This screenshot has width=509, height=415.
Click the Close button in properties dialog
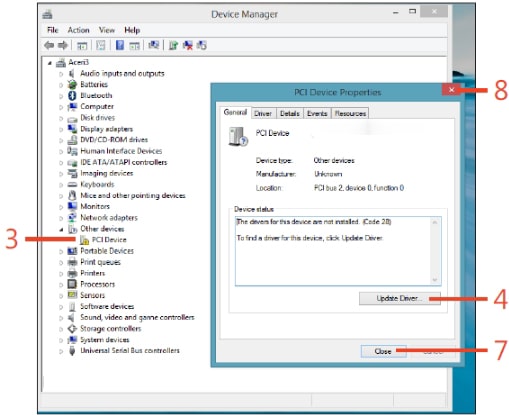tap(383, 351)
